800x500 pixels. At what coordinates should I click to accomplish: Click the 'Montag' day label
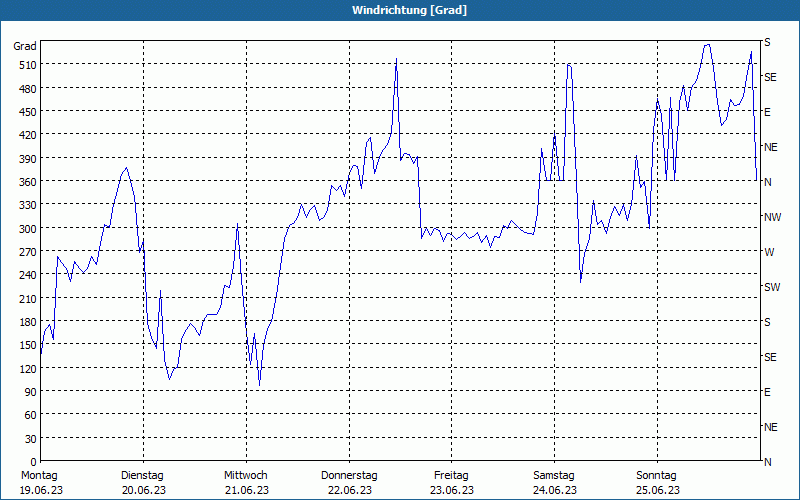point(39,475)
